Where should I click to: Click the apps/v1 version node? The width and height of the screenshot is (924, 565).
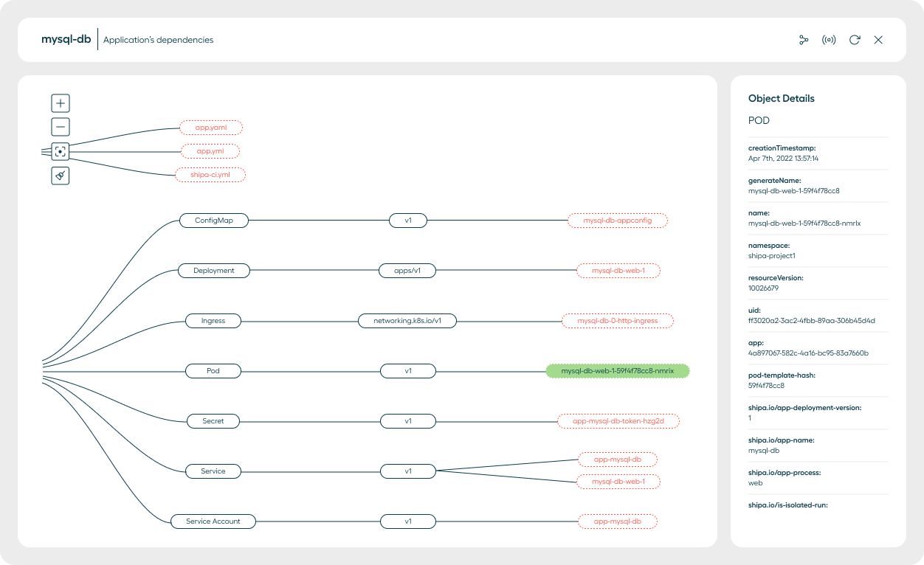coord(407,271)
